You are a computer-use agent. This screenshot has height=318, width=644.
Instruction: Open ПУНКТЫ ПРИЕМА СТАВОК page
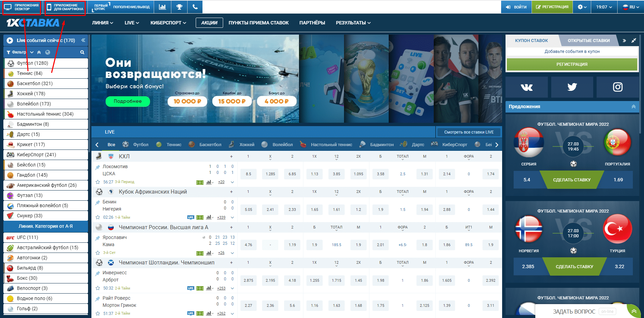pyautogui.click(x=259, y=23)
